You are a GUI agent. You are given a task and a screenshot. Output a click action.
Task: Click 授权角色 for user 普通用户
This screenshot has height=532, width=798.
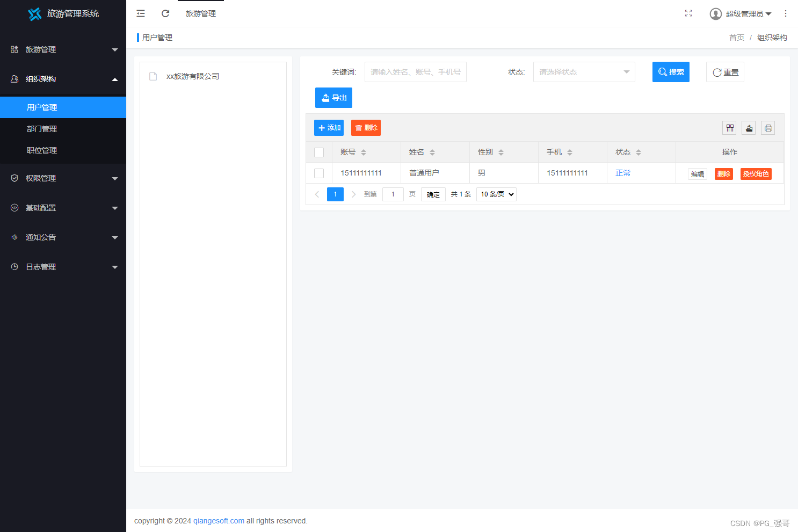tap(756, 174)
